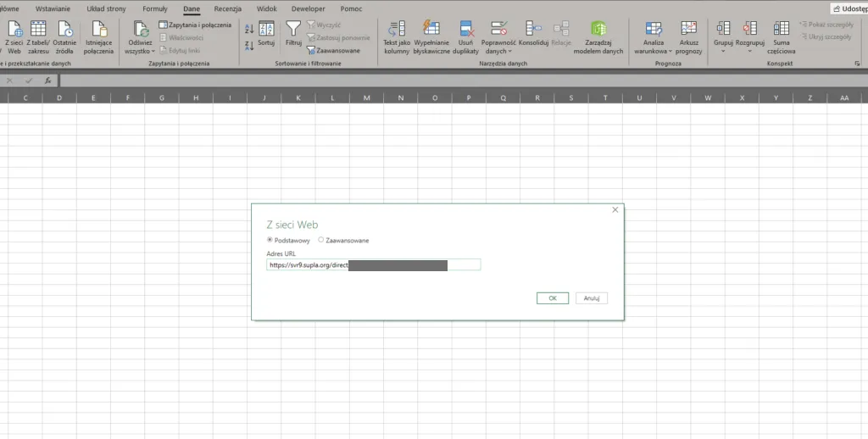
Task: Click Anuluj in the dialog
Action: coord(591,298)
